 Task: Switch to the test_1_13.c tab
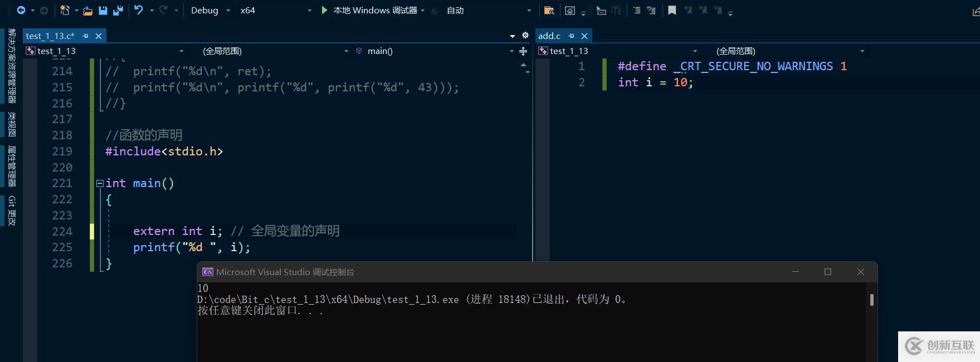(x=50, y=36)
